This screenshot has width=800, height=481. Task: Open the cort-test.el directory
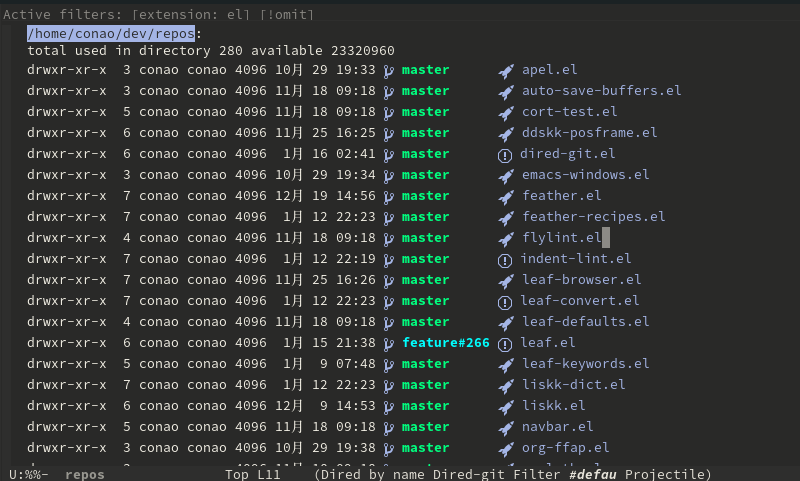coord(569,111)
